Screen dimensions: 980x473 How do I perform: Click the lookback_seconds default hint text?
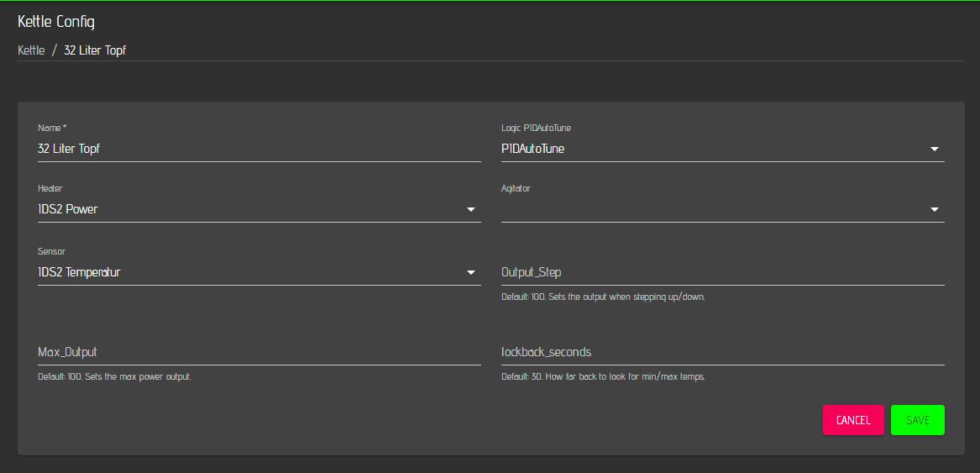pyautogui.click(x=602, y=377)
